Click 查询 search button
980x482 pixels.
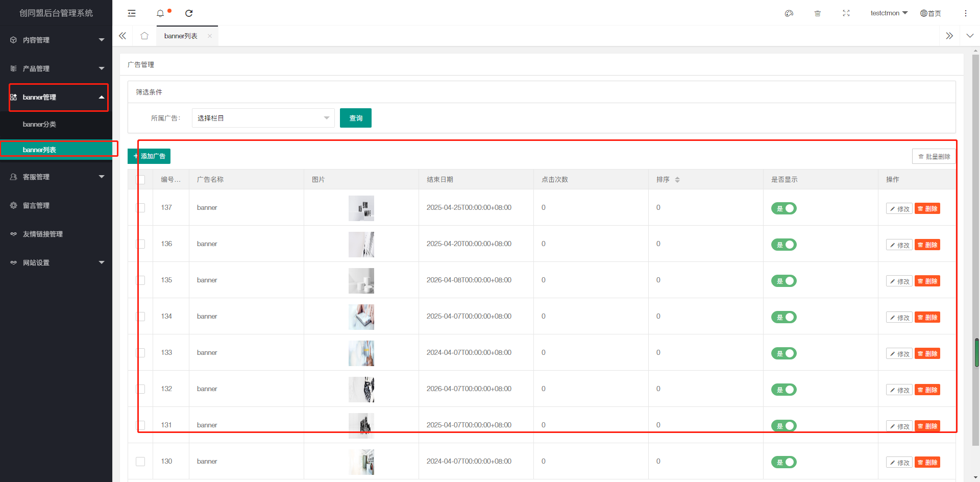[356, 118]
